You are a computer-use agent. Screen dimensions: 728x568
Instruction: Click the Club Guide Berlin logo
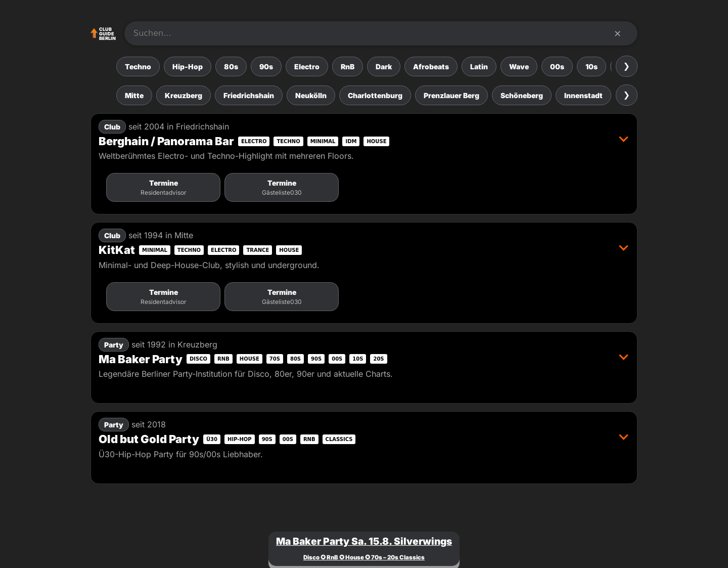click(103, 34)
